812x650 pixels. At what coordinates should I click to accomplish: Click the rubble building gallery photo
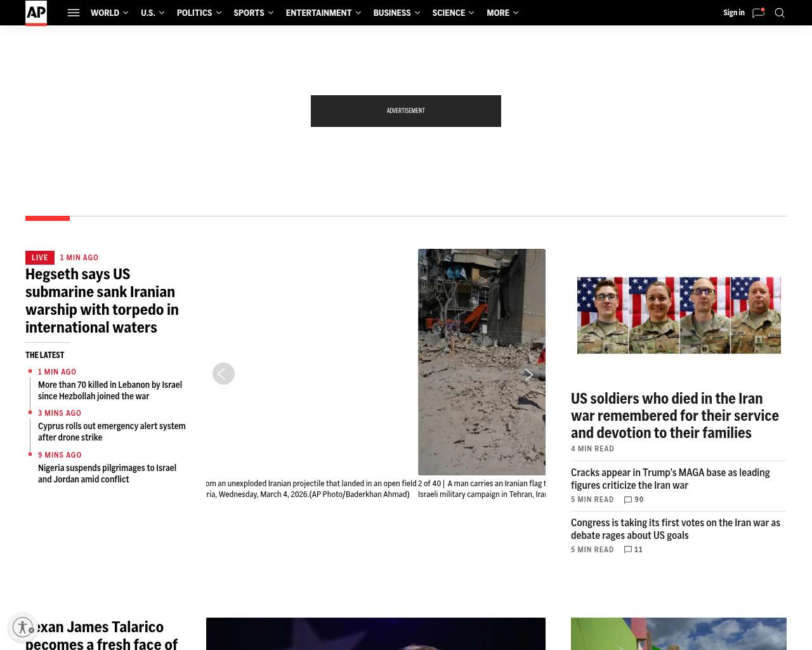click(481, 362)
